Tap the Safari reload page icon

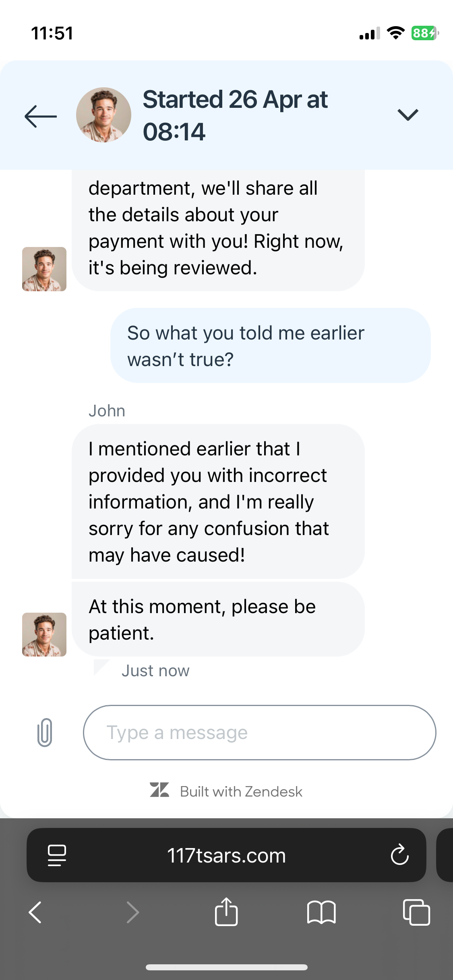(399, 855)
